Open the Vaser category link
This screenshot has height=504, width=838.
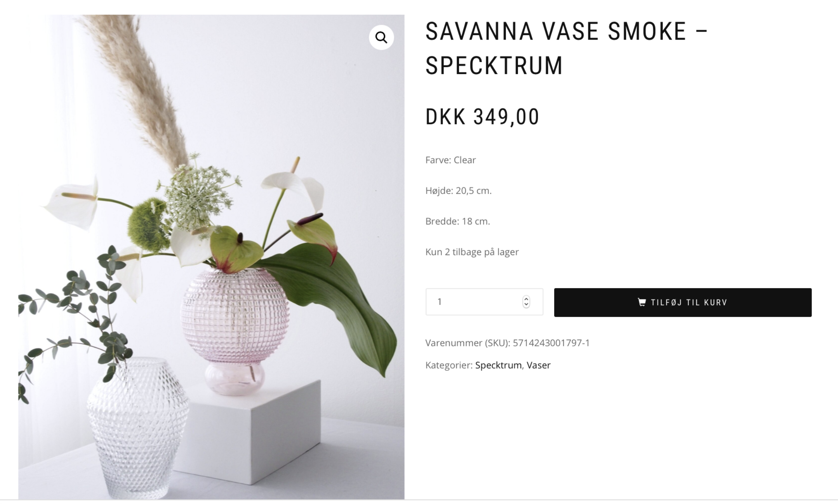(x=538, y=365)
